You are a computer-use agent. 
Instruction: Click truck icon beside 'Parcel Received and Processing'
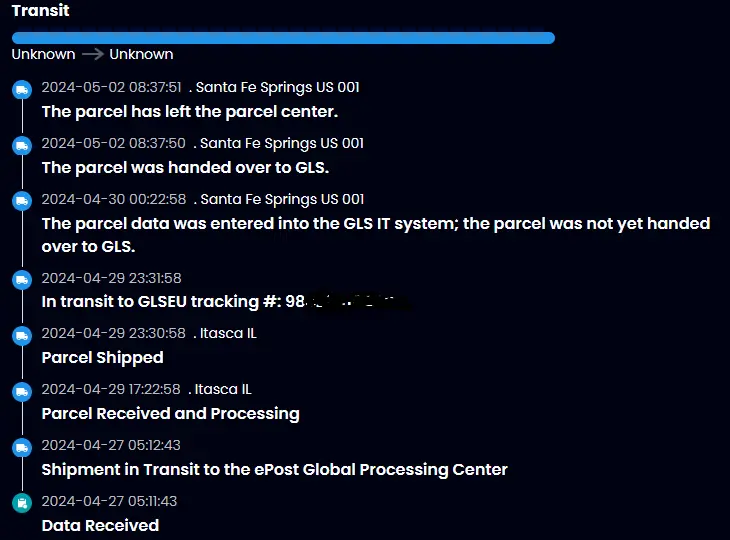point(22,392)
